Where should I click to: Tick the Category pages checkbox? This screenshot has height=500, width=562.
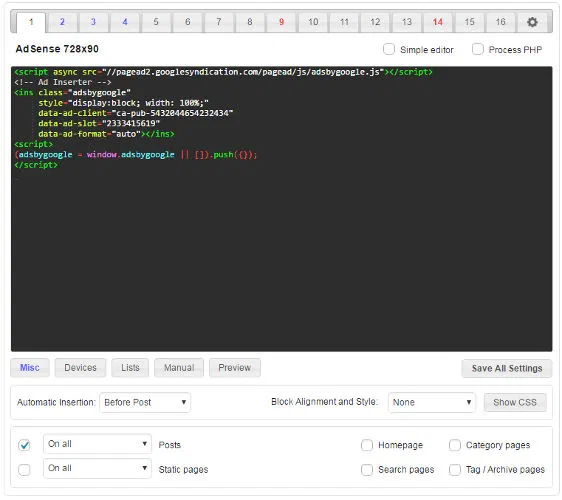click(455, 445)
